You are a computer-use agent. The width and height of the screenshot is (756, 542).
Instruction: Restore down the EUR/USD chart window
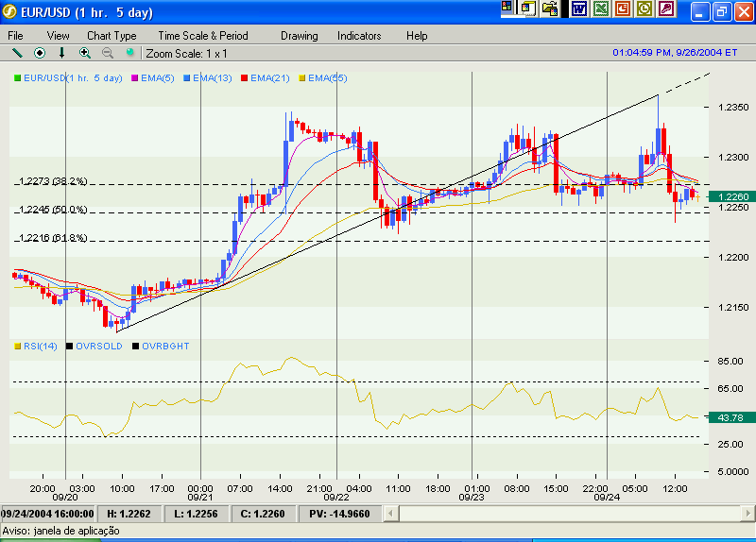click(x=721, y=11)
